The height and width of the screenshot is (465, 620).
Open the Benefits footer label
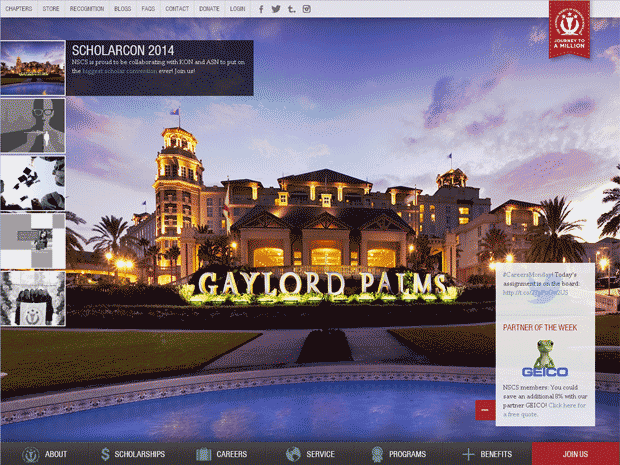tap(496, 454)
